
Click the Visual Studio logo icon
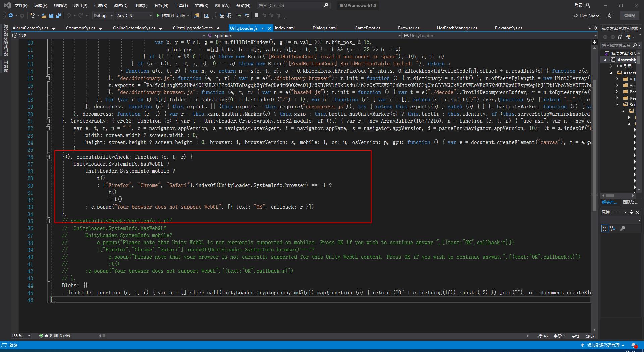7,5
